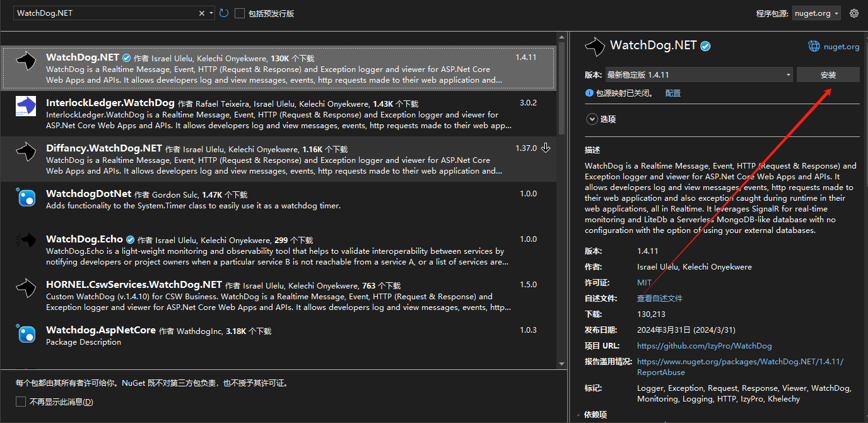Screen dimensions: 868x423
Task: Open the MIT license link
Action: (x=644, y=282)
